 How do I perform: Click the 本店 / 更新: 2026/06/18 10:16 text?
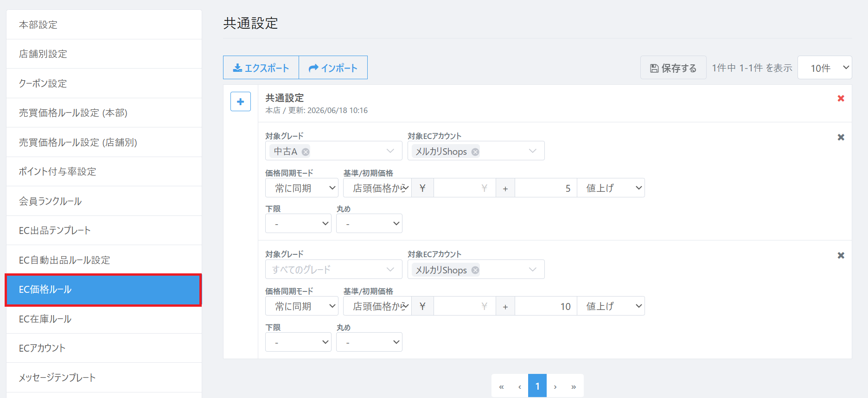(x=317, y=110)
